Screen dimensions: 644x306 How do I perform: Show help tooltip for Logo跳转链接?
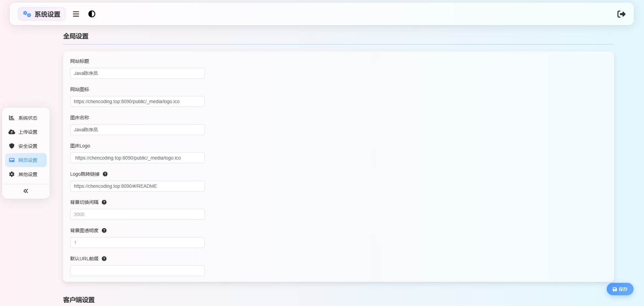pos(105,174)
